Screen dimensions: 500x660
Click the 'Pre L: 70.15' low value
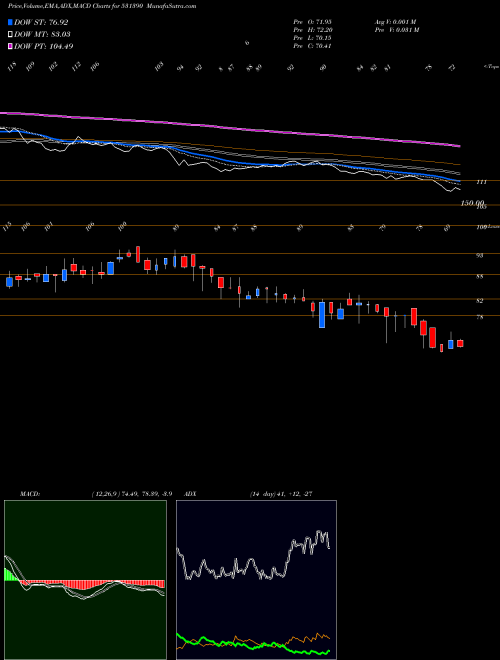[x=313, y=38]
